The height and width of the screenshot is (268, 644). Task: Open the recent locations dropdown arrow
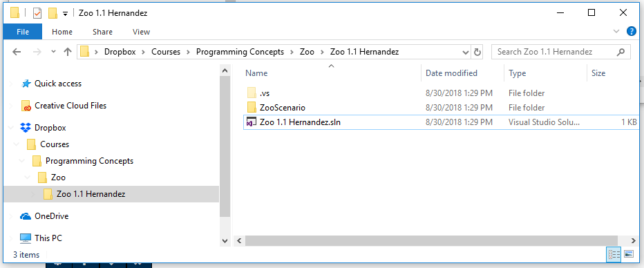click(x=53, y=52)
